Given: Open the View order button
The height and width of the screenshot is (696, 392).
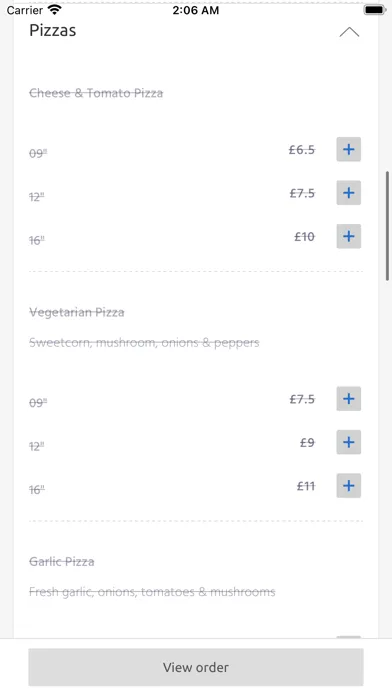Looking at the screenshot, I should pos(196,667).
